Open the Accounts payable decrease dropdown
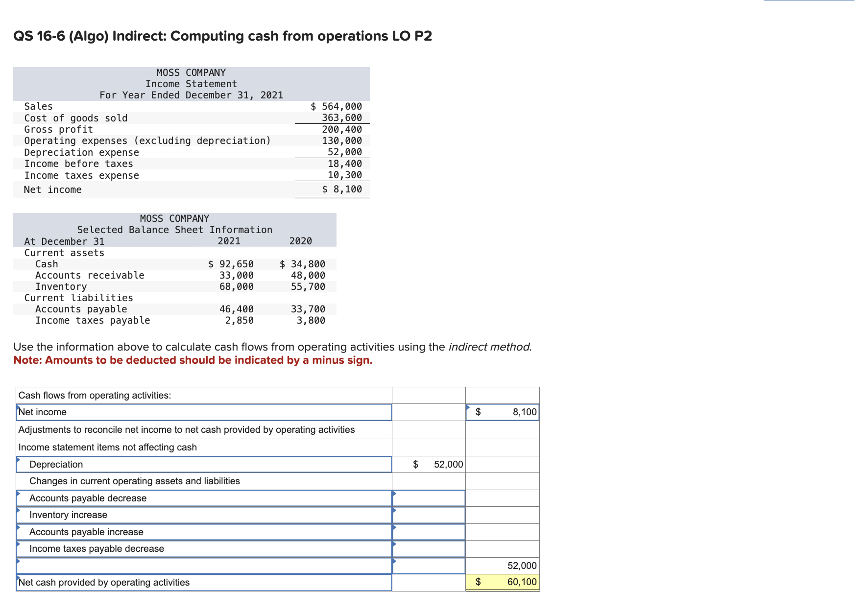Image resolution: width=868 pixels, height=614 pixels. [203, 498]
